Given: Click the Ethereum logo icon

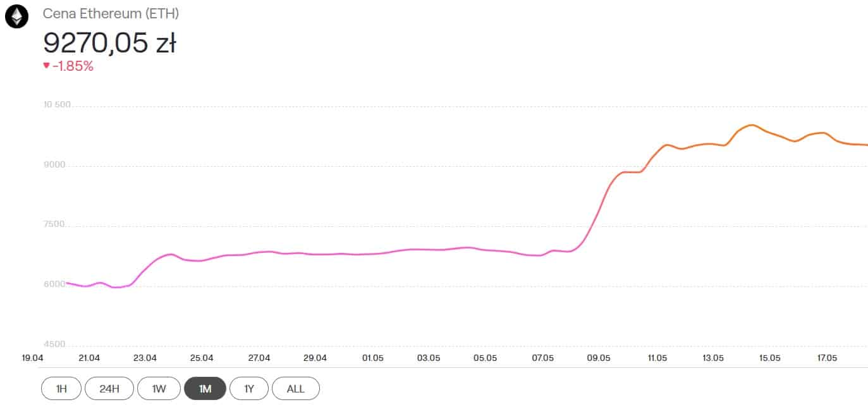Looking at the screenshot, I should point(16,16).
